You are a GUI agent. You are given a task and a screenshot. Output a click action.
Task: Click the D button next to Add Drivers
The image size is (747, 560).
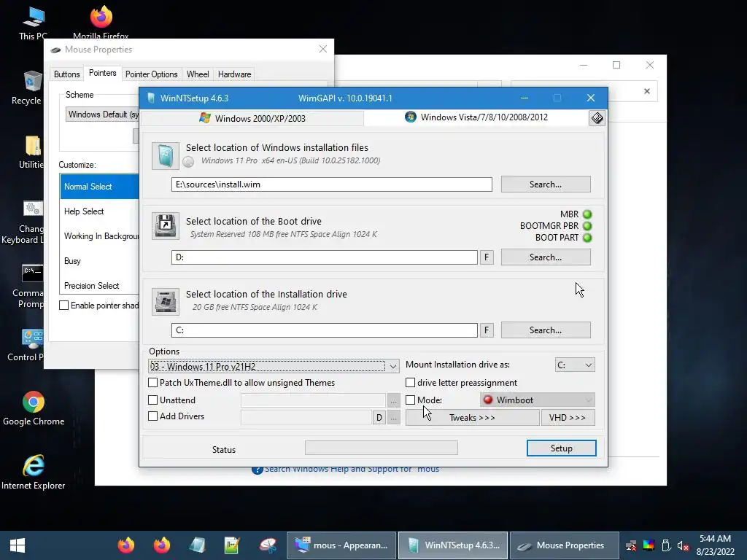point(379,418)
